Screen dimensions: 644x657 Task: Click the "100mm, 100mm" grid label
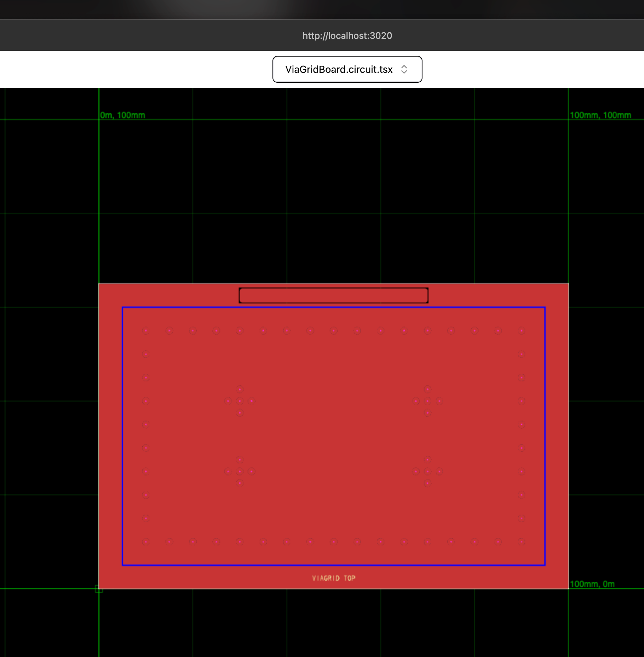click(x=600, y=115)
